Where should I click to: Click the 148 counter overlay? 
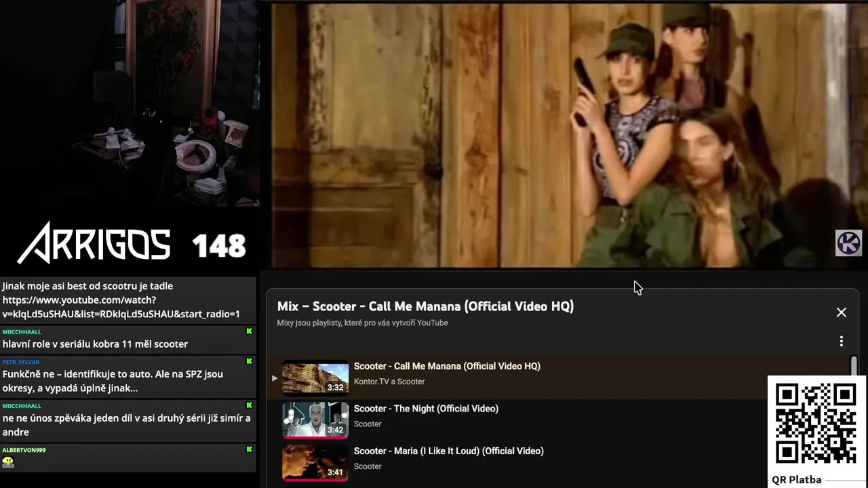[218, 246]
